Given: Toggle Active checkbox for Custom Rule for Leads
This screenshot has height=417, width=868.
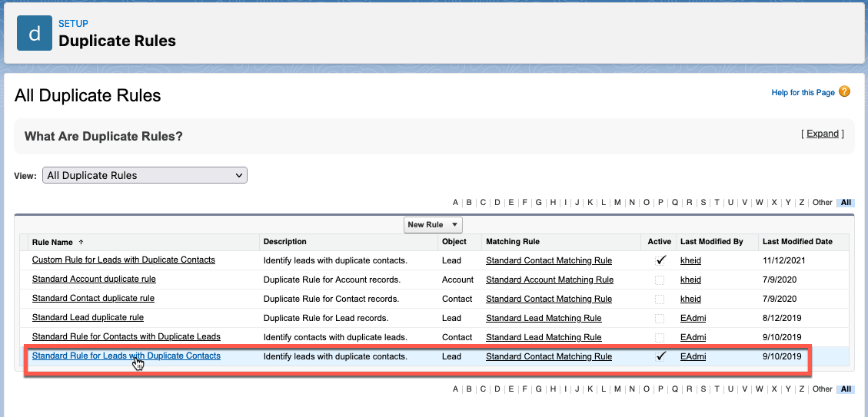Looking at the screenshot, I should click(x=660, y=260).
